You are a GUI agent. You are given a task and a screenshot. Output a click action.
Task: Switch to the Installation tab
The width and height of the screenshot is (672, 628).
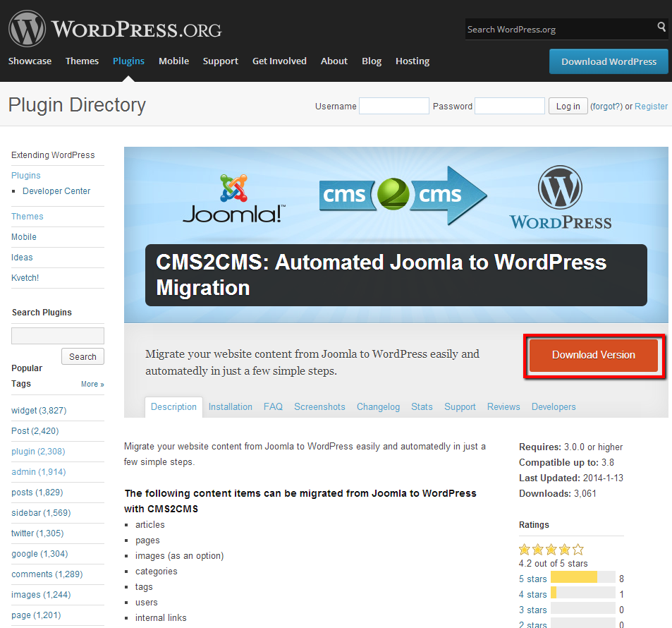230,406
